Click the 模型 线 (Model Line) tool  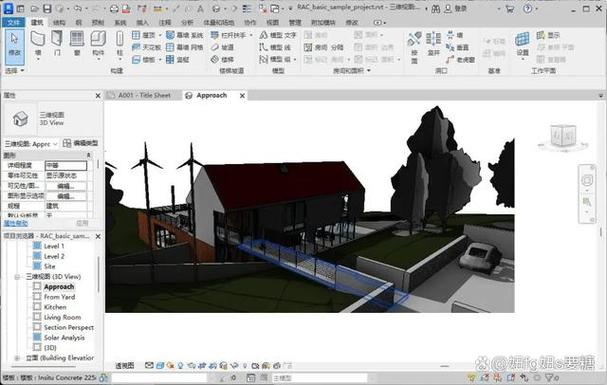point(275,48)
